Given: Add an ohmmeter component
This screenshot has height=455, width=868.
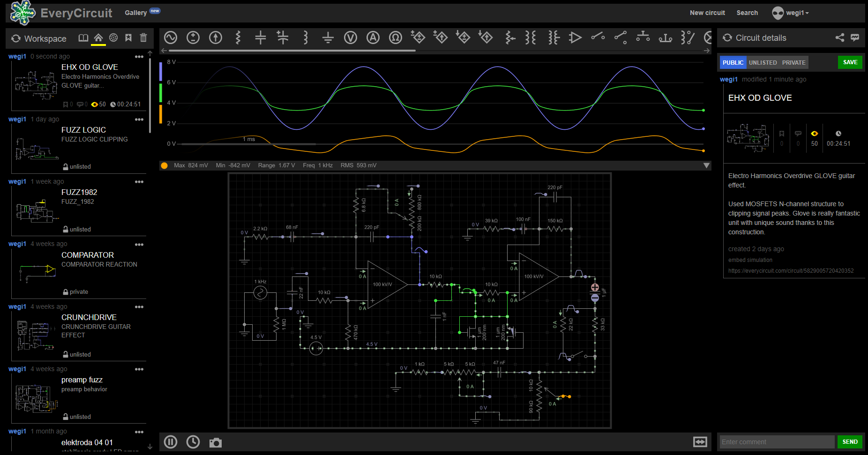Looking at the screenshot, I should point(396,37).
